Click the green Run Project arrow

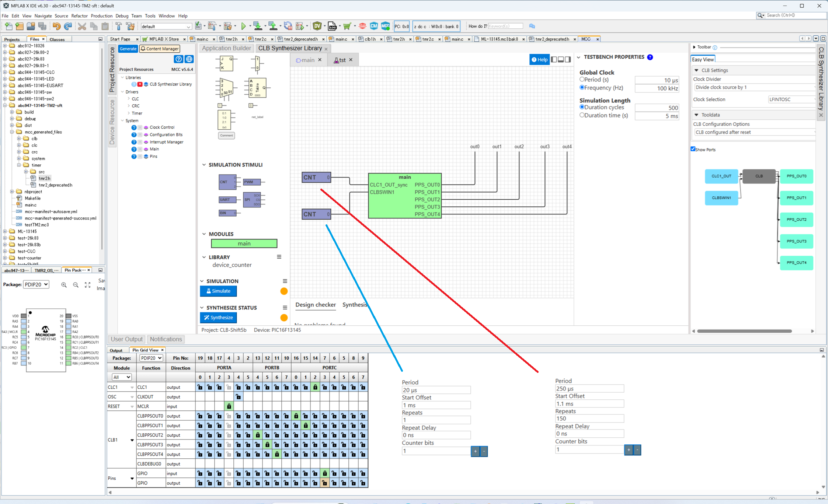pyautogui.click(x=243, y=26)
